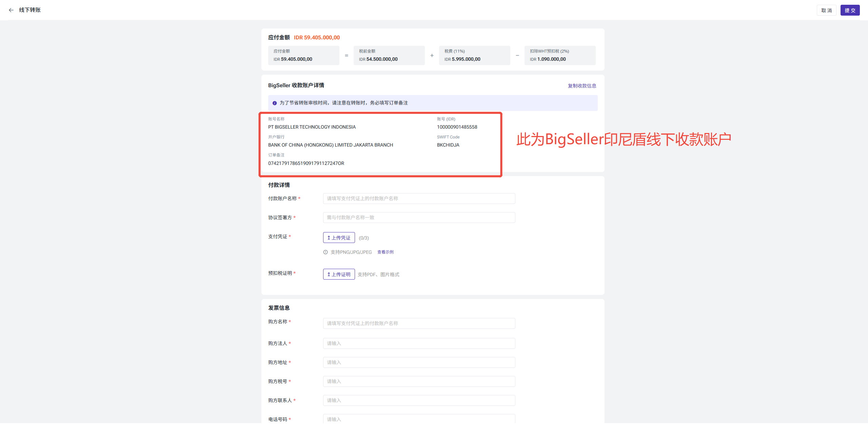Copy payment info via 复制收款信息
Screen dimensions: 868x434
(x=582, y=86)
